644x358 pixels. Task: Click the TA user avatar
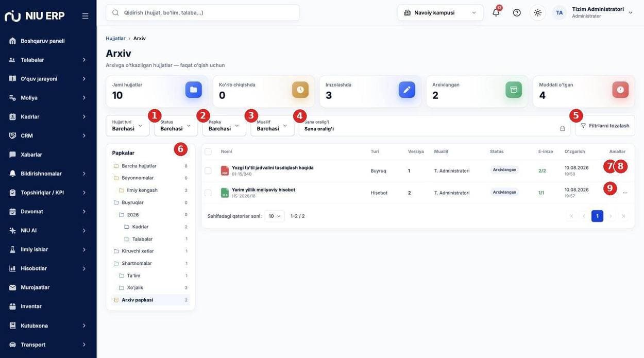click(559, 12)
